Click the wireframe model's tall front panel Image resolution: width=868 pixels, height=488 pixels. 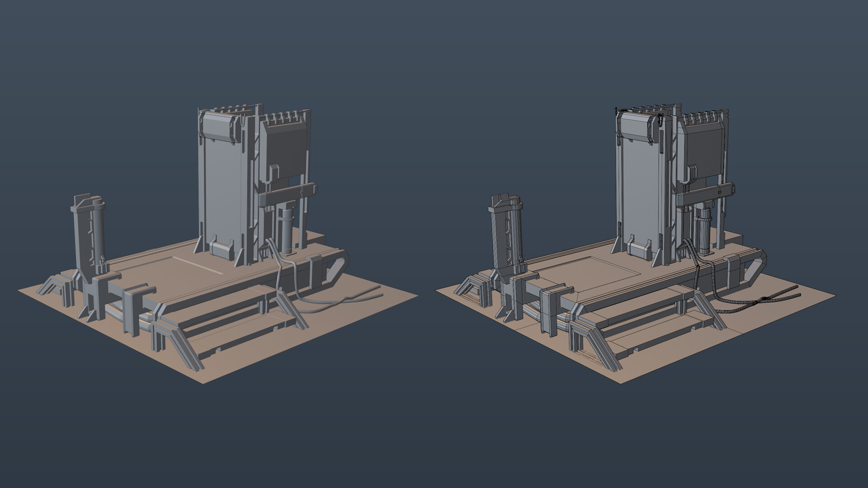coord(642,181)
